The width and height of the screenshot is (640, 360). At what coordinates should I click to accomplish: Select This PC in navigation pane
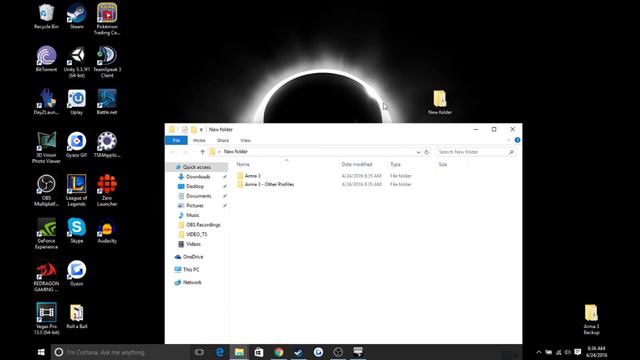click(191, 269)
